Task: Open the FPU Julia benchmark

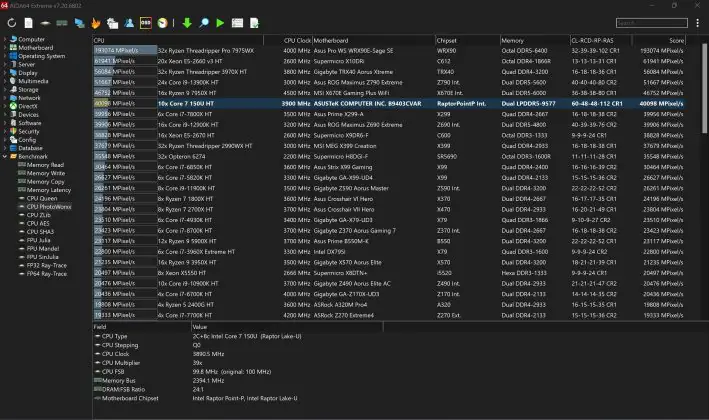Action: (x=38, y=240)
